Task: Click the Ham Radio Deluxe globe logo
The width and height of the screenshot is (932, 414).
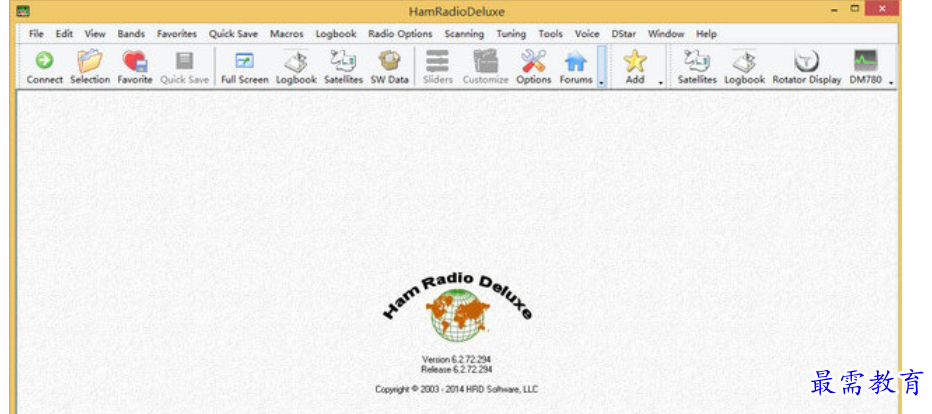Action: click(x=456, y=315)
